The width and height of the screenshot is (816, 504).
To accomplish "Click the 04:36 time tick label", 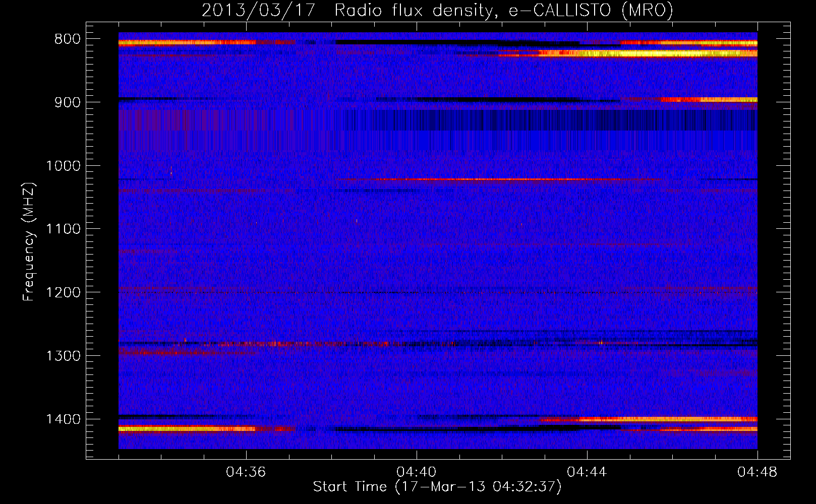I will point(246,472).
